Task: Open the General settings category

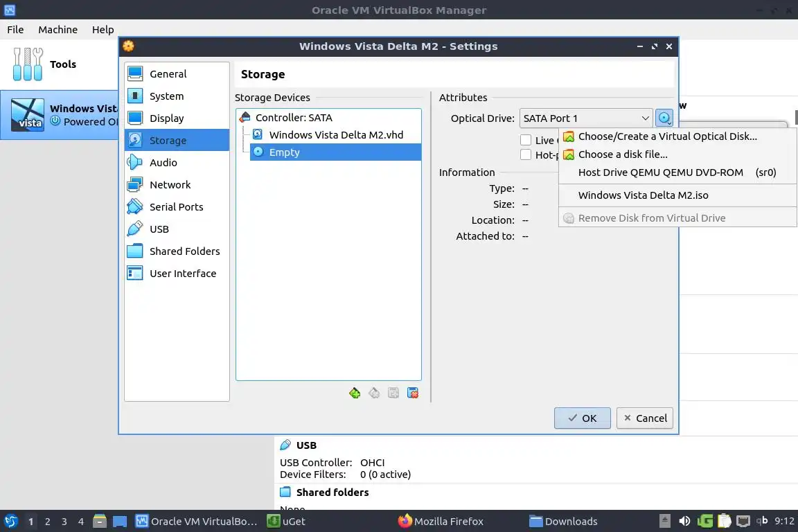Action: click(x=177, y=74)
